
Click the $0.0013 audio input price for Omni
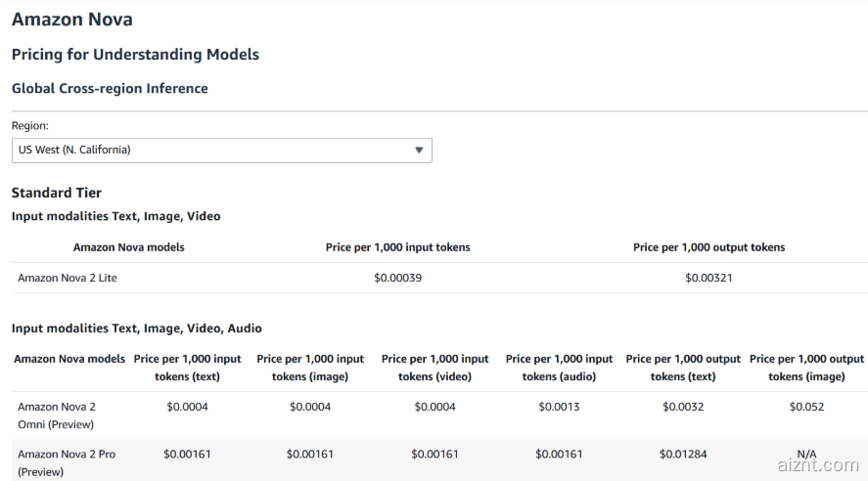(559, 407)
